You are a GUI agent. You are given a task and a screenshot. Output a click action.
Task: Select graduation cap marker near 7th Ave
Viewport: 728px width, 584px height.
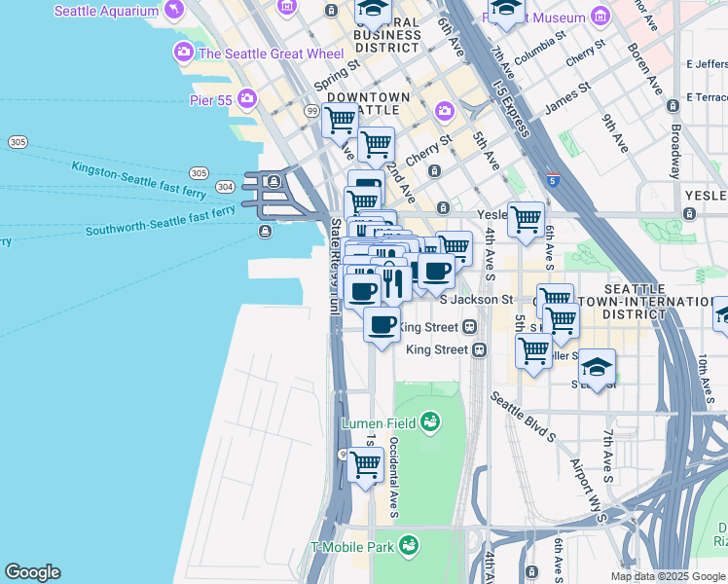click(x=506, y=12)
